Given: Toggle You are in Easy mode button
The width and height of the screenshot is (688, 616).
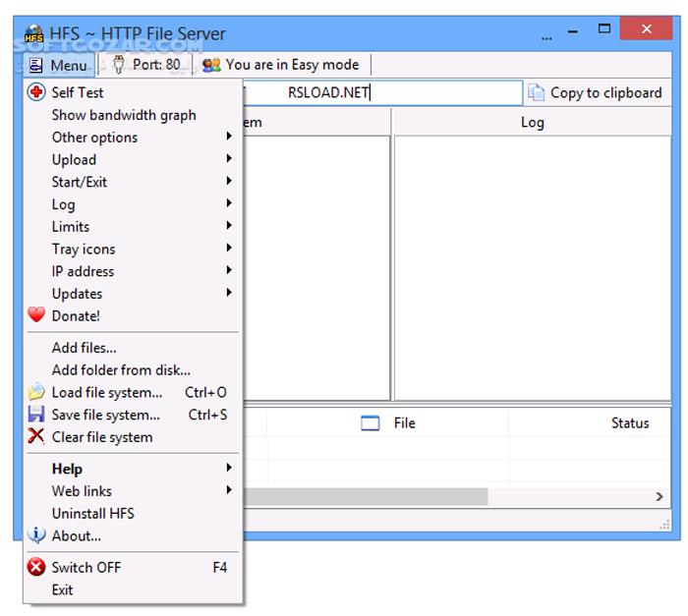Looking at the screenshot, I should 282,65.
